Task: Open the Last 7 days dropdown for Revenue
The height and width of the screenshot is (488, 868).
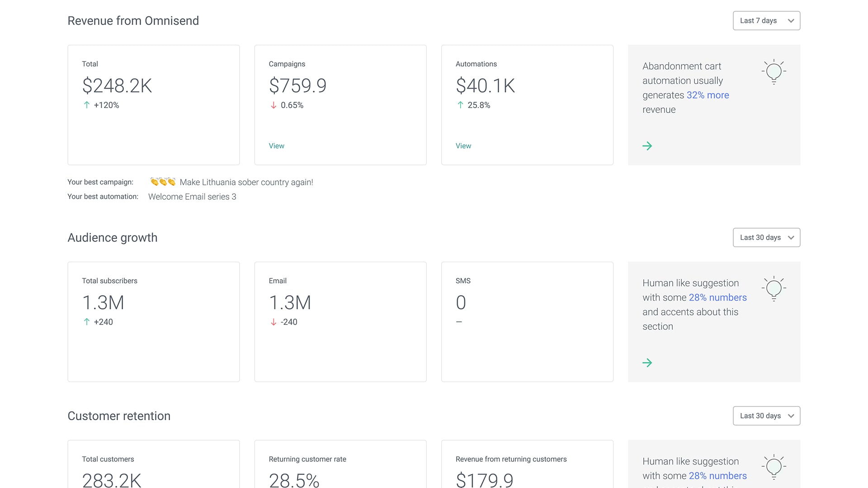Action: pos(766,21)
